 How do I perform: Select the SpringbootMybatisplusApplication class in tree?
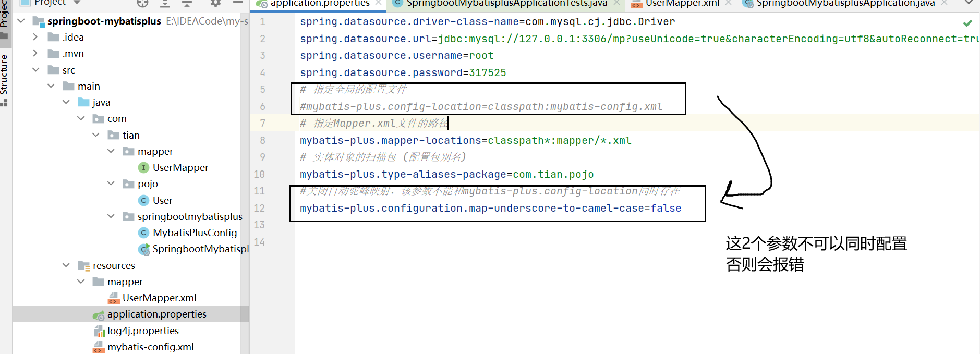point(200,249)
